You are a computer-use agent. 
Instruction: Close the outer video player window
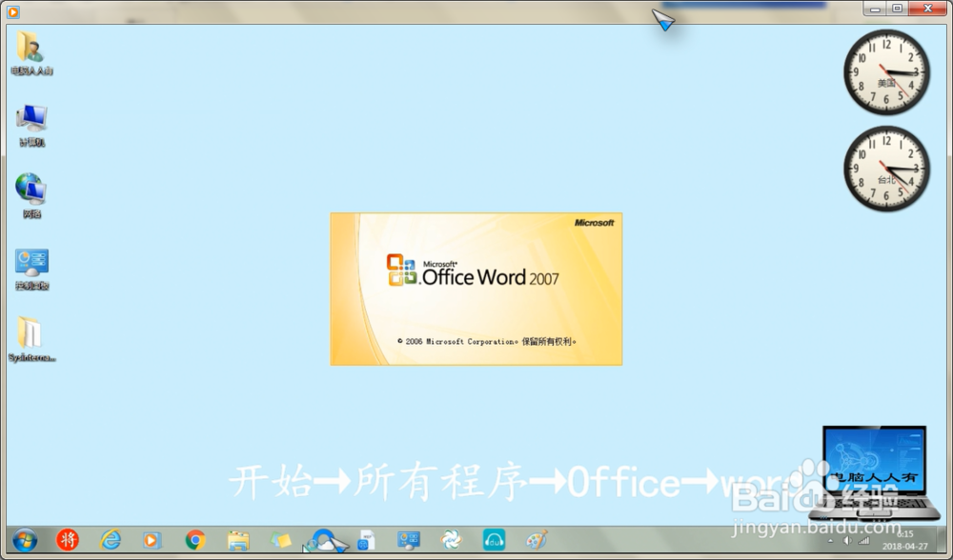927,9
